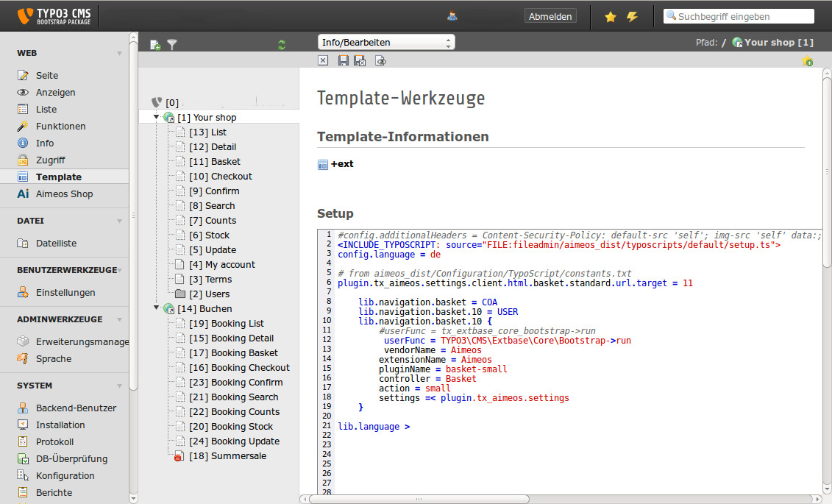Click the folder icon of [2] Users
Screen dimensions: 832x504
click(180, 294)
